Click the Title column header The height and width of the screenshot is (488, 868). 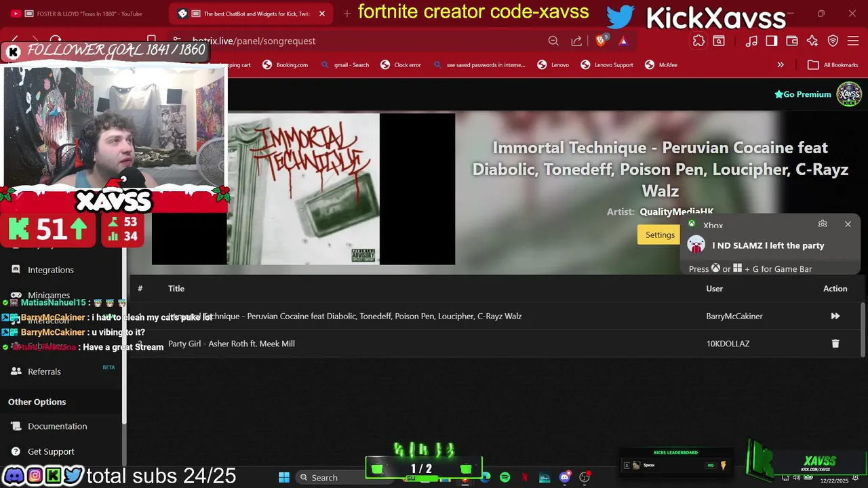pos(176,289)
